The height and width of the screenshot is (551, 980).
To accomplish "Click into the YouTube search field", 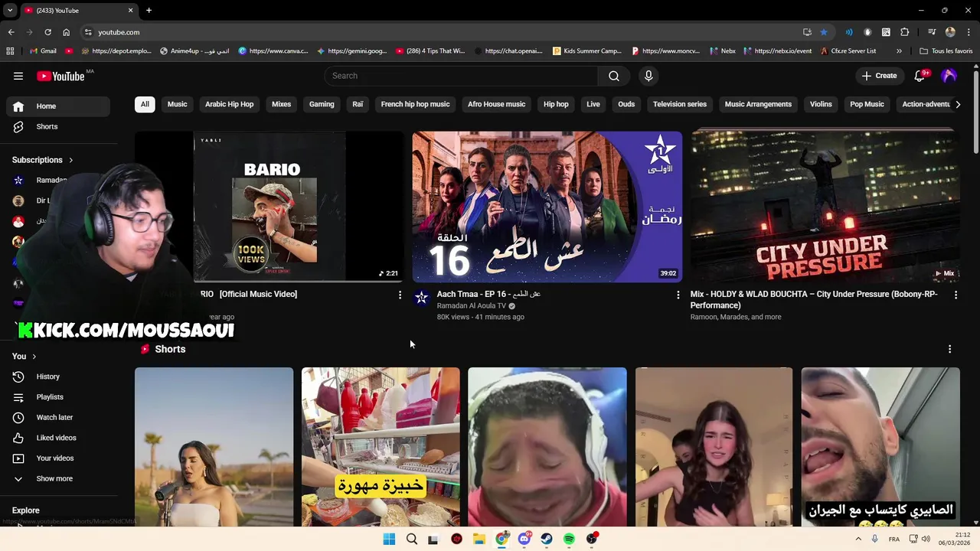I will point(461,76).
